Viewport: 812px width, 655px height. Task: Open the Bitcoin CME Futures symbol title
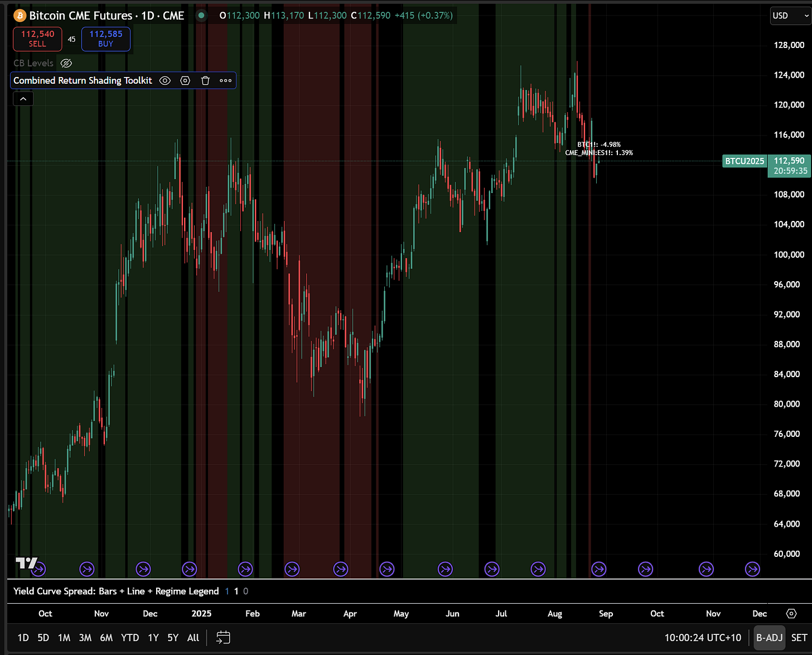tap(107, 16)
